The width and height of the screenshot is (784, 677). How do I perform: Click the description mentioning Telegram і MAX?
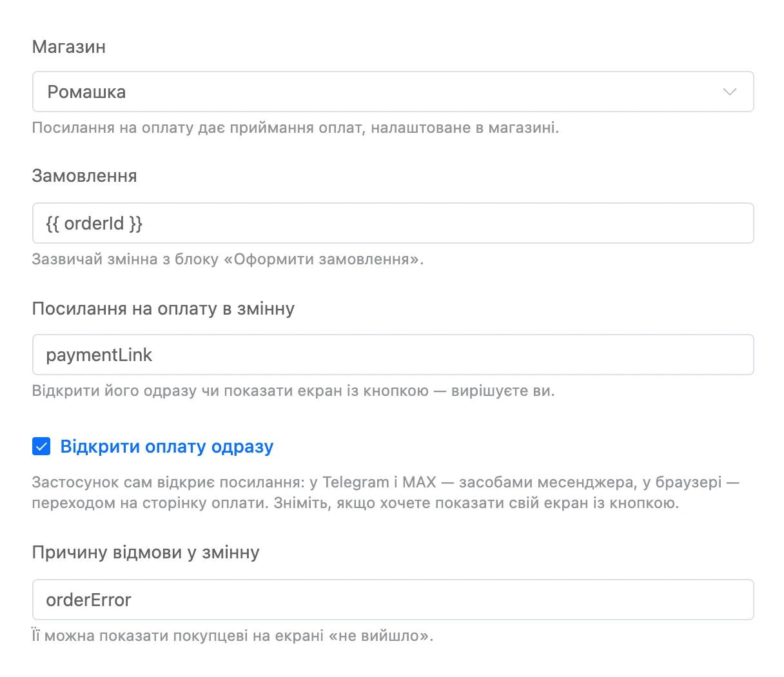point(386,493)
